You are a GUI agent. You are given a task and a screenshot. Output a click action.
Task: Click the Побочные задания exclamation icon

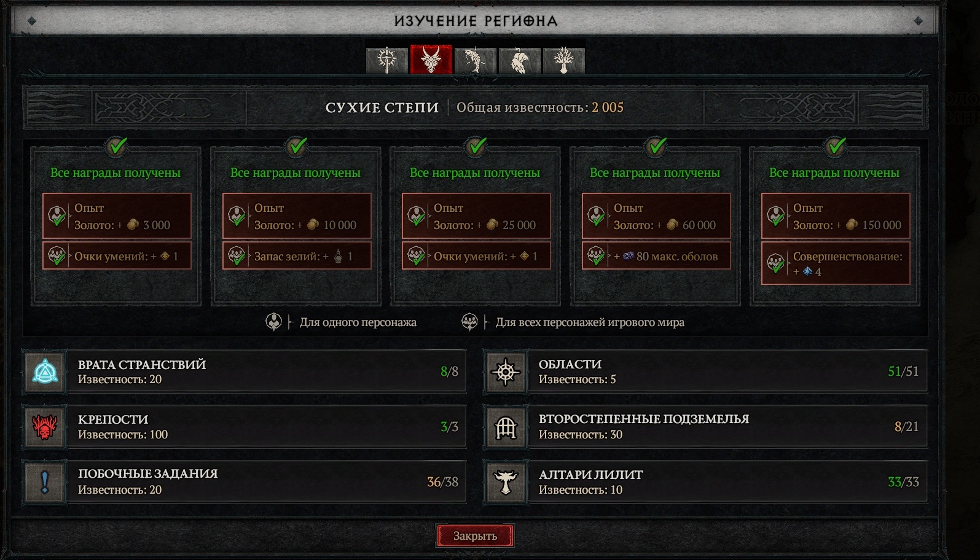click(45, 482)
